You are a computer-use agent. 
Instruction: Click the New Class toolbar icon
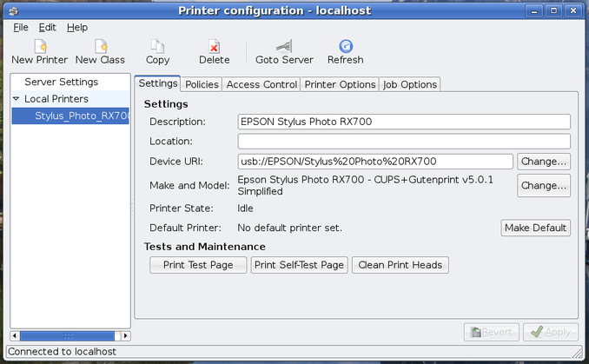[101, 47]
